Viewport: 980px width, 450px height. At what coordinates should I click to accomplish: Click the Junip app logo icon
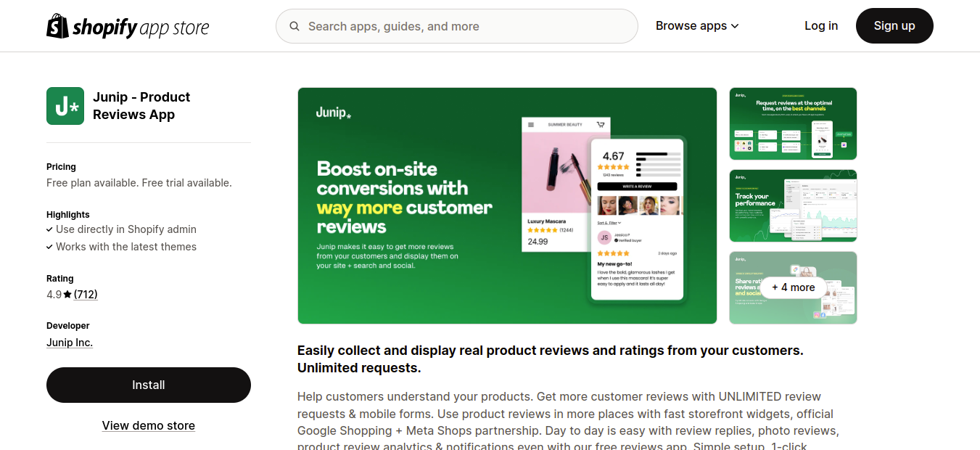[65, 106]
